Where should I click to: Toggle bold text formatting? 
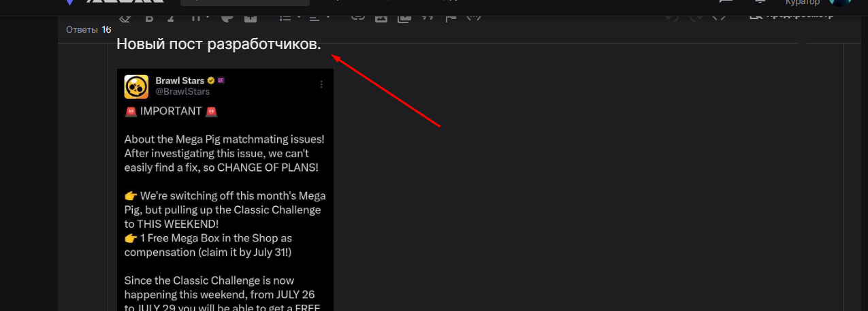tap(150, 17)
